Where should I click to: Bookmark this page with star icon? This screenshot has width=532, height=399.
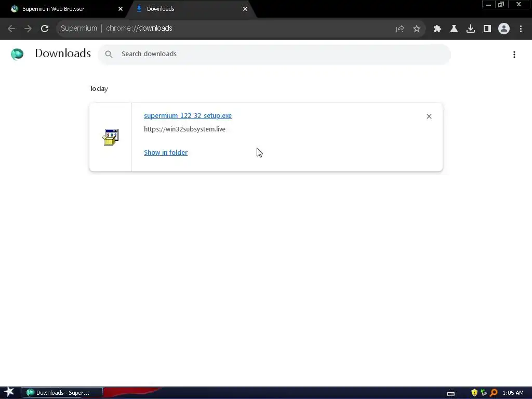pyautogui.click(x=417, y=29)
